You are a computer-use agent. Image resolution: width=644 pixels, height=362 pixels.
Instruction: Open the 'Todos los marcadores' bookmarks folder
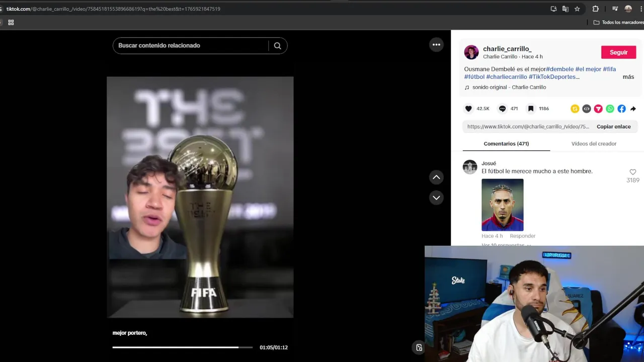(618, 22)
